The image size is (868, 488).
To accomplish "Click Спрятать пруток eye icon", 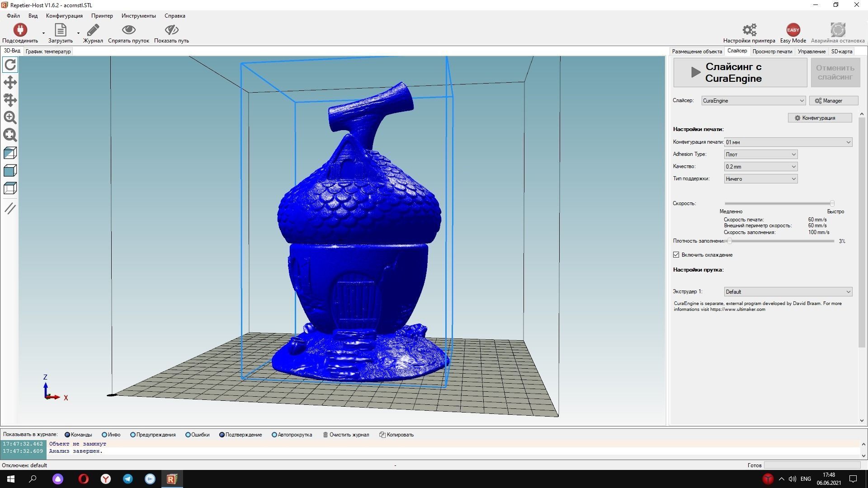I will 128,30.
